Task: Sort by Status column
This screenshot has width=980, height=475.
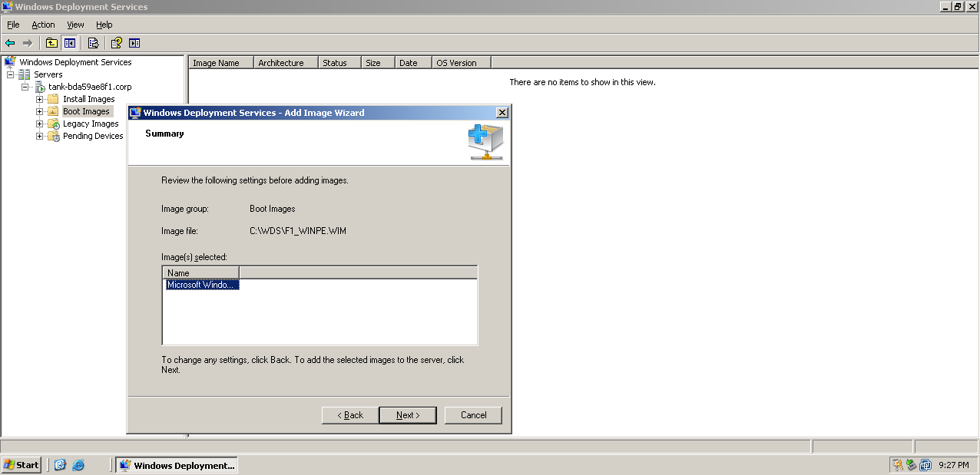Action: (x=339, y=63)
